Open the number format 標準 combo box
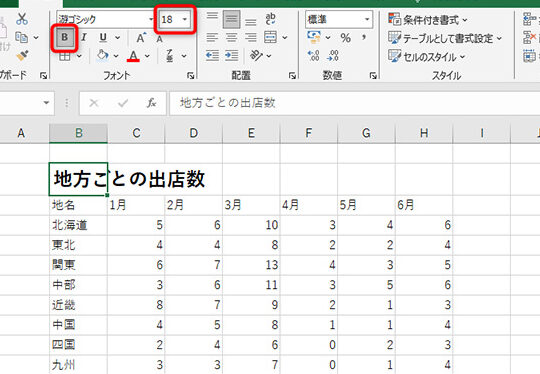Viewport: 540px width, 374px height. click(x=339, y=20)
